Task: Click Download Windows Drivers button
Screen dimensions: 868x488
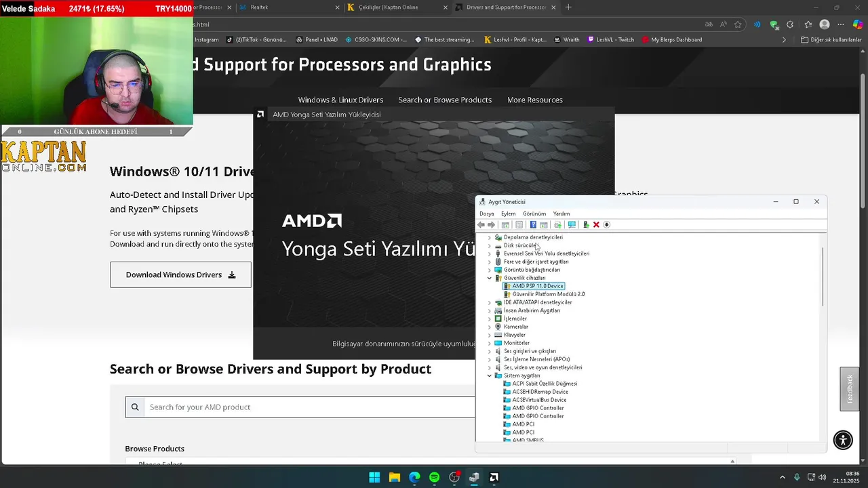Action: tap(180, 274)
